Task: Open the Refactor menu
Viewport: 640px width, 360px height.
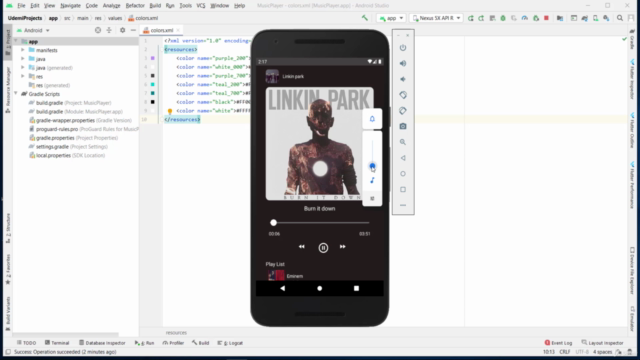Action: click(135, 6)
